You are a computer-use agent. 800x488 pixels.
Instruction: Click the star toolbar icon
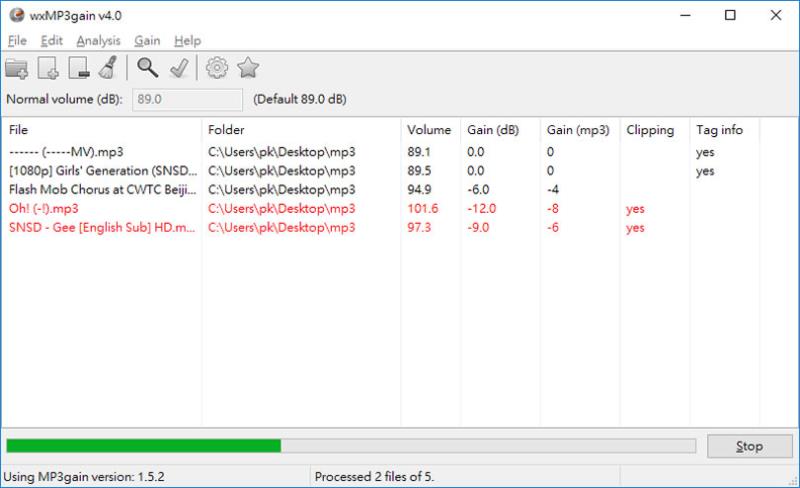pos(248,67)
